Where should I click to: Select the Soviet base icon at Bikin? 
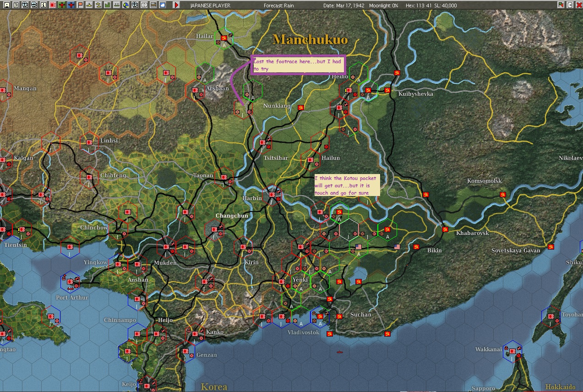tap(416, 247)
